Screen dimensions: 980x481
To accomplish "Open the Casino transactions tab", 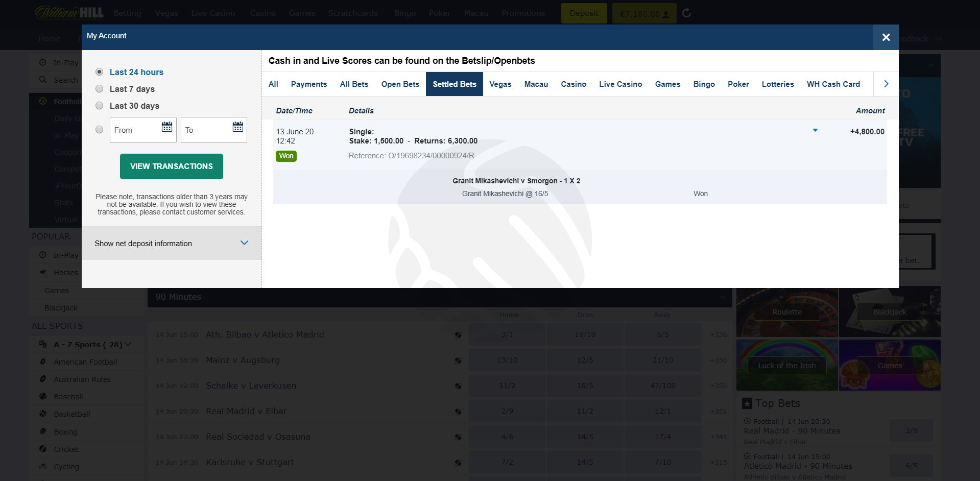I will 573,84.
